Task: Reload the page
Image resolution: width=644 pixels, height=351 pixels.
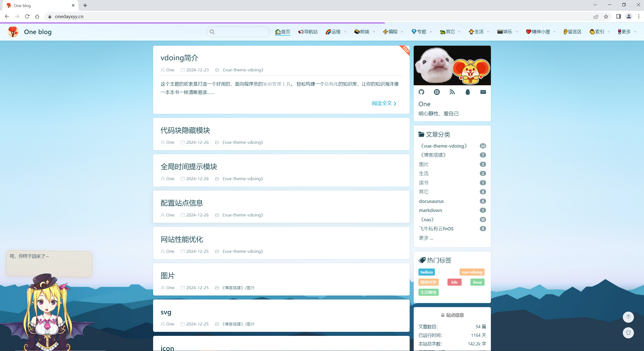Action: click(27, 16)
